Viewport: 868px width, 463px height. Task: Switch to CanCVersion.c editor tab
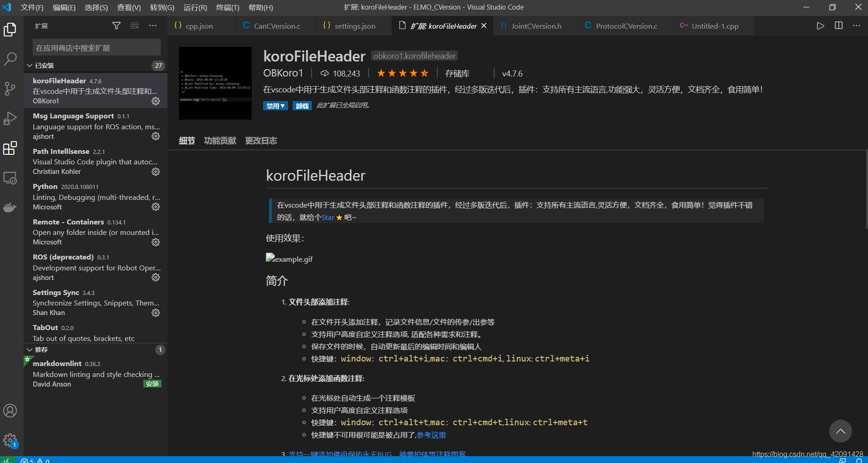coord(276,26)
